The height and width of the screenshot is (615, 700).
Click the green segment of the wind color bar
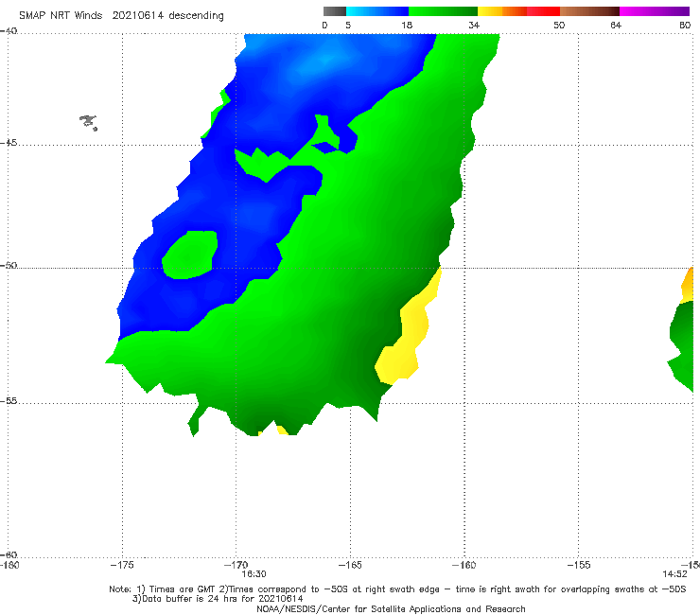point(443,11)
